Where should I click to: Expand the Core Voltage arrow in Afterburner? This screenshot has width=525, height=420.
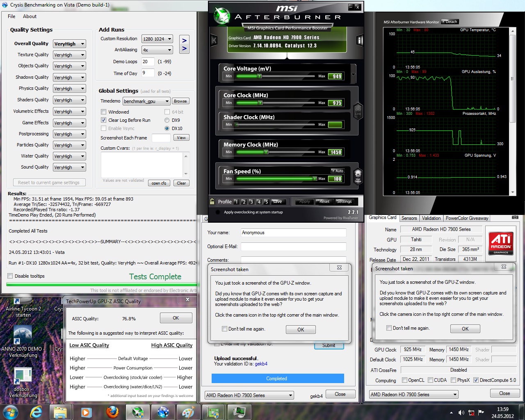click(353, 75)
